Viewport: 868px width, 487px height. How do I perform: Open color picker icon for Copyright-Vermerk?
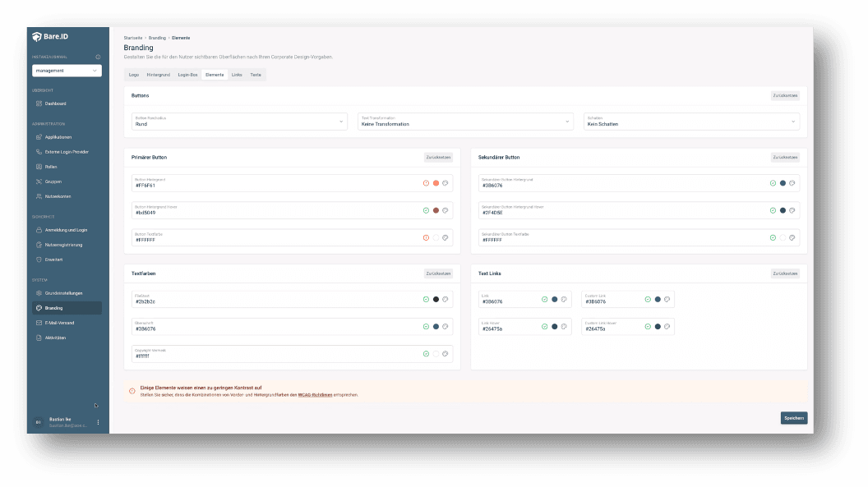[445, 354]
